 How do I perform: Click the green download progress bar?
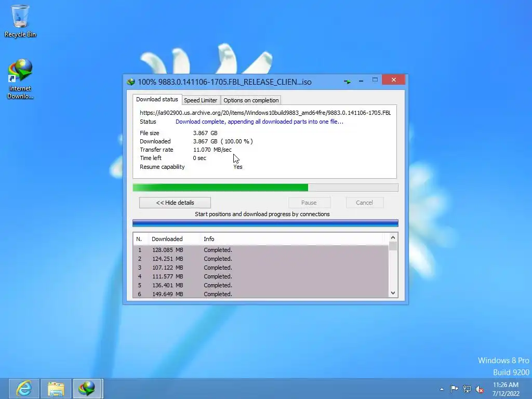tap(265, 187)
